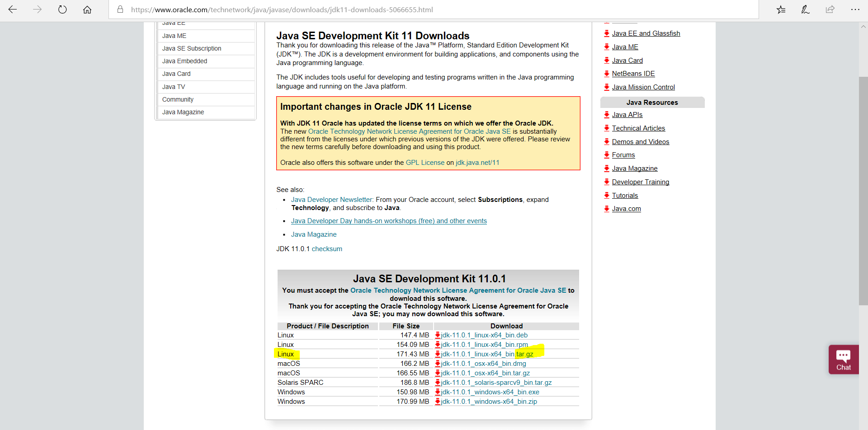Screen dimensions: 868x430
Task: Click the scrollbar up arrow
Action: tap(863, 27)
